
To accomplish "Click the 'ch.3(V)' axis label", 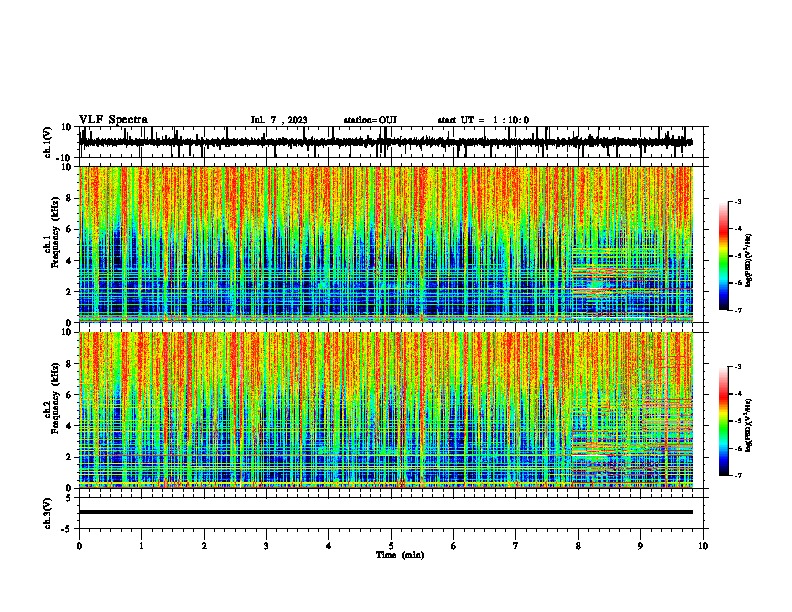I will (48, 513).
